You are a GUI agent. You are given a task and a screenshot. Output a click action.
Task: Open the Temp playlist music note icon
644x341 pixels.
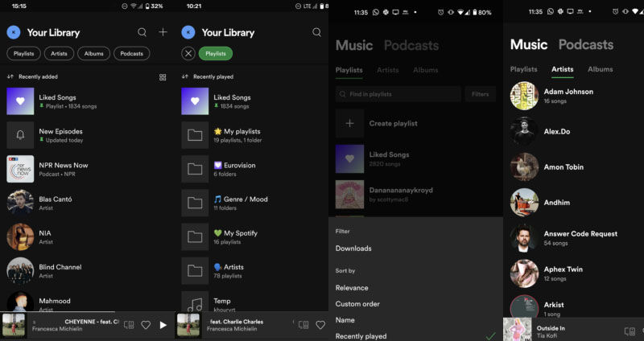(x=195, y=304)
